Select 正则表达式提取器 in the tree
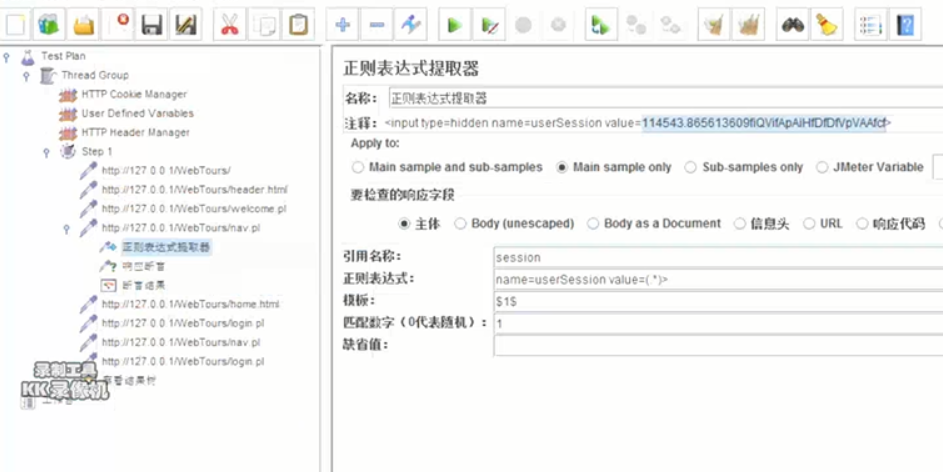Screen dimensions: 943x472 pos(166,247)
